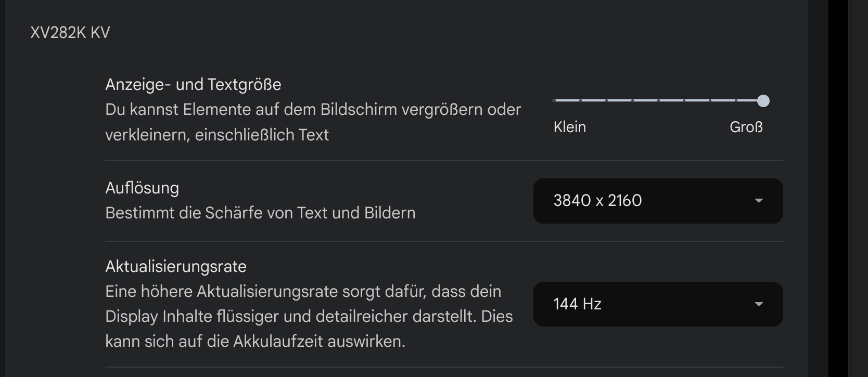The image size is (868, 377).
Task: Open the refresh rate dropdown arrow
Action: 759,304
